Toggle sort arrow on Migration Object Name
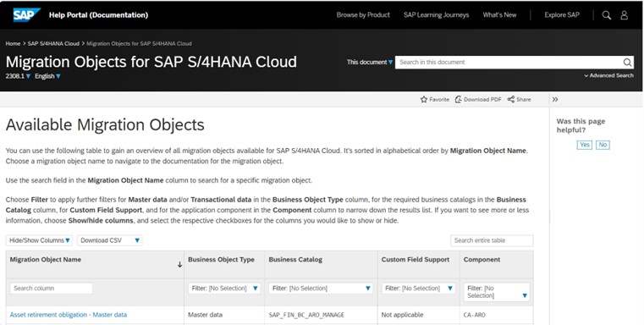Viewport: 644px width, 325px height. click(x=179, y=265)
